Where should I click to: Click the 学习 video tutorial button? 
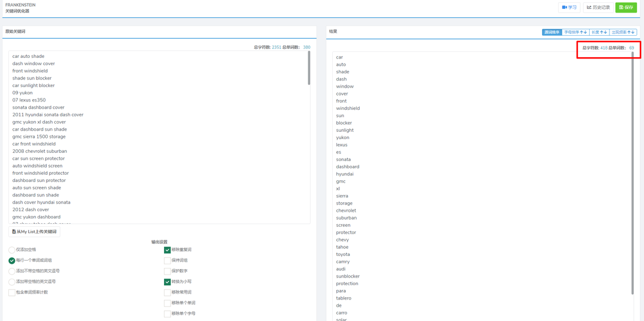tap(569, 8)
